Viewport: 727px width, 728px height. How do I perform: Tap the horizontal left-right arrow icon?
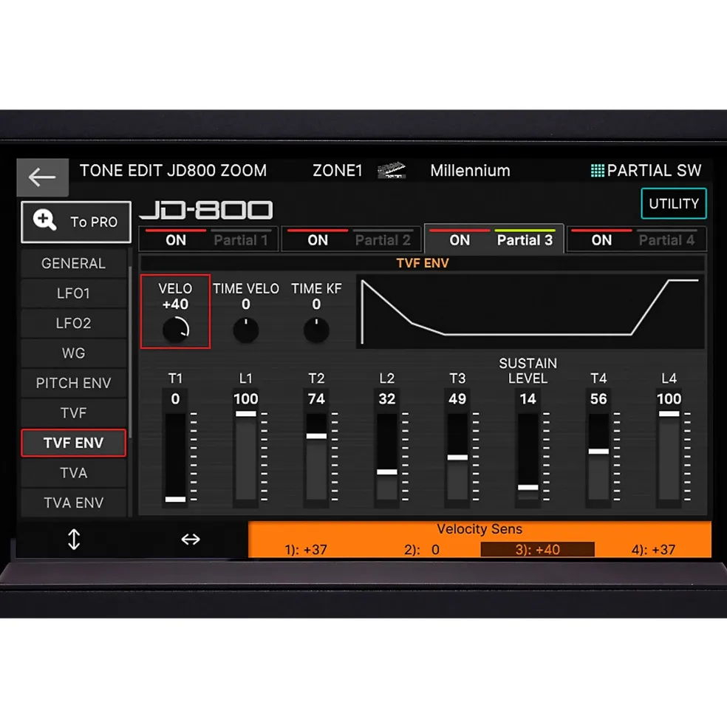191,540
